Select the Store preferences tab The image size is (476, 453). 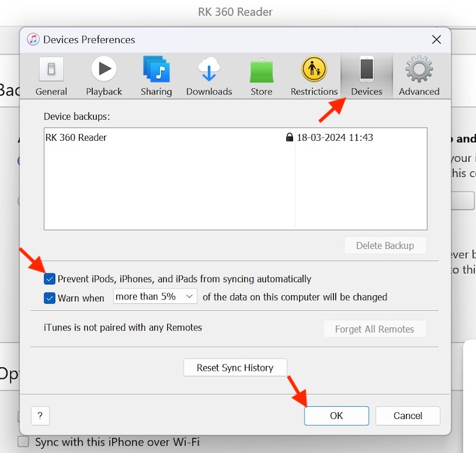coord(261,76)
